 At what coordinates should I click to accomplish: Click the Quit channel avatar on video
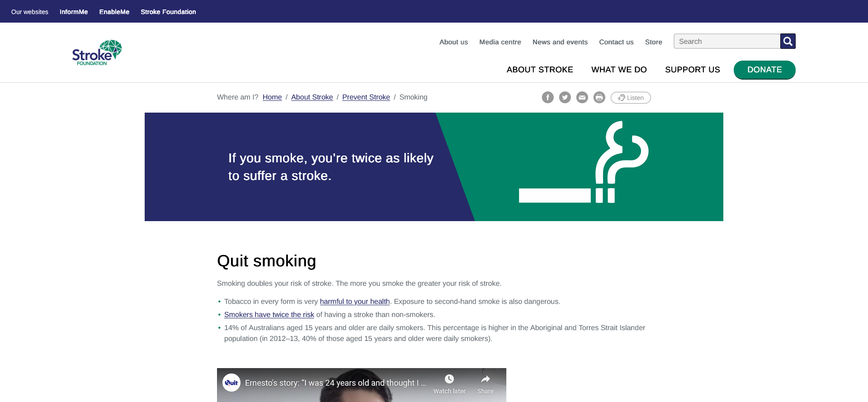tap(231, 383)
